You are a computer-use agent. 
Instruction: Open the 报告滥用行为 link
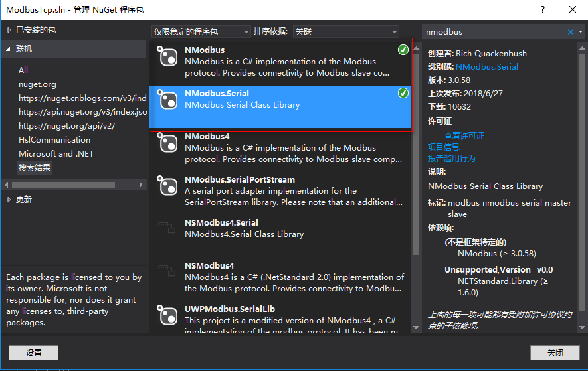[452, 158]
